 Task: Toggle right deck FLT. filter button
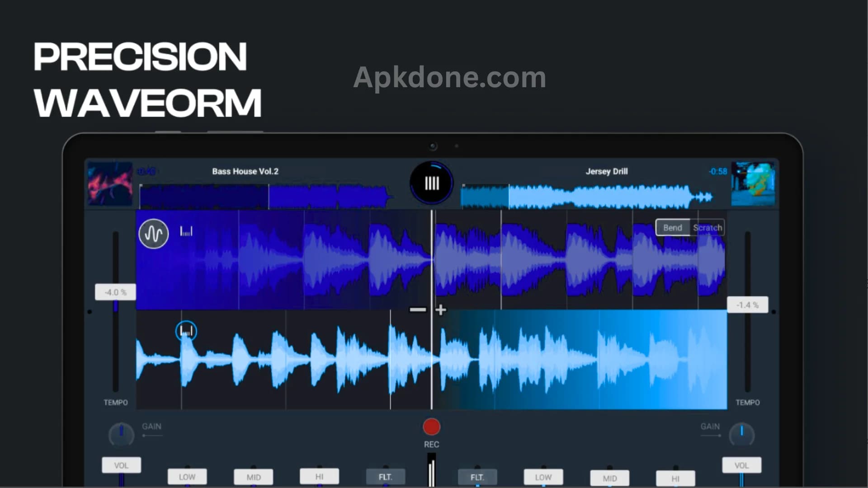point(477,477)
